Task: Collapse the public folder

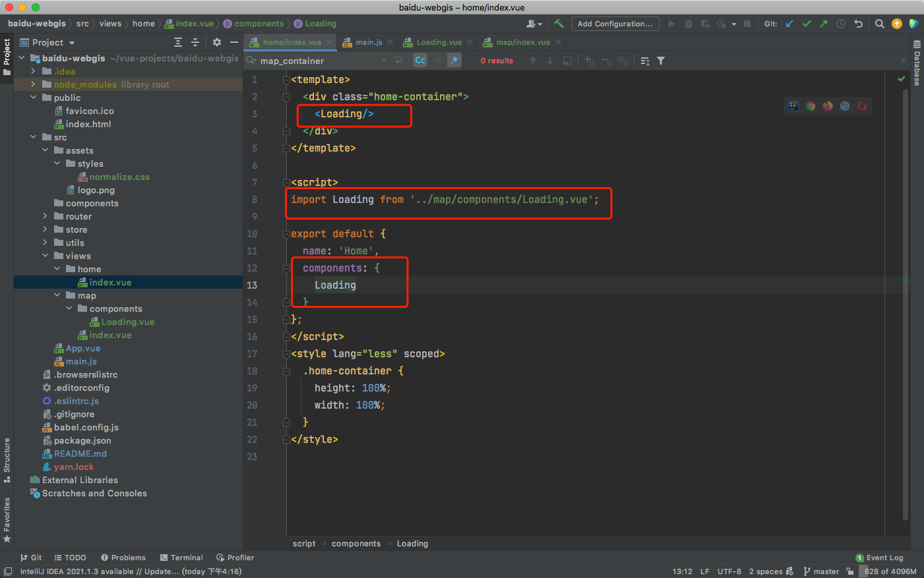Action: (34, 98)
